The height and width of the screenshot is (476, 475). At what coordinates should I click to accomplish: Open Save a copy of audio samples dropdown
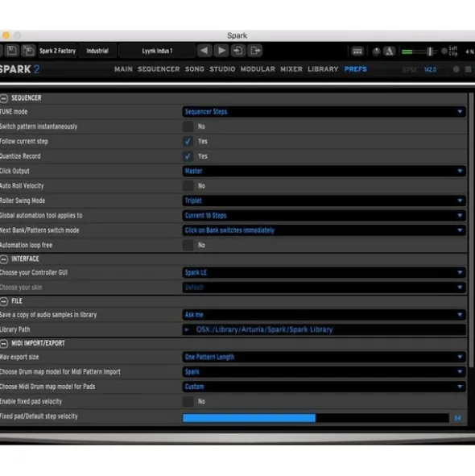click(x=324, y=315)
